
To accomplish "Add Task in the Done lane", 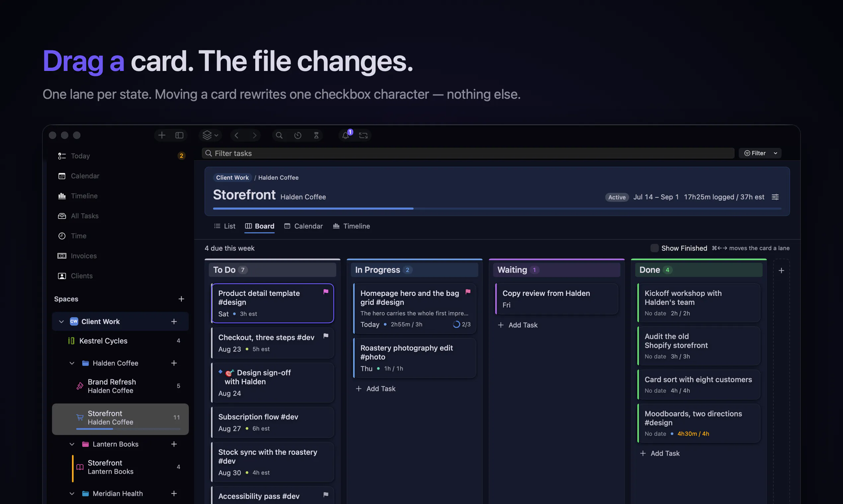I will 660,453.
